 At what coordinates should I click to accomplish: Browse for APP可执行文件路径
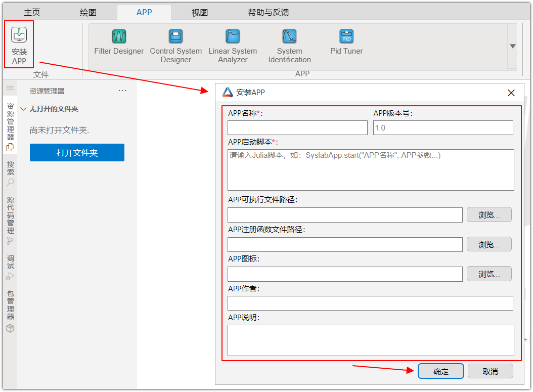point(489,215)
